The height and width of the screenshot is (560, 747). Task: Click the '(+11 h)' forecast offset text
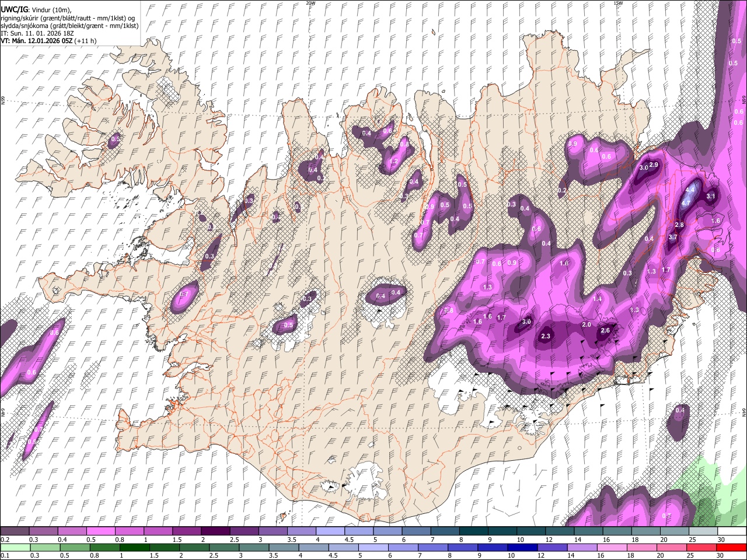tap(86, 41)
